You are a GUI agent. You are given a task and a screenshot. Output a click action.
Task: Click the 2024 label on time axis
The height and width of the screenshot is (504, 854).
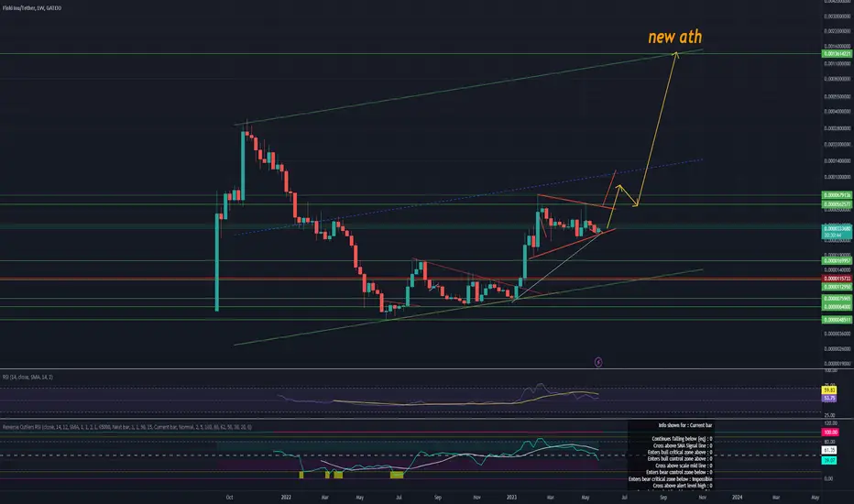coord(737,497)
